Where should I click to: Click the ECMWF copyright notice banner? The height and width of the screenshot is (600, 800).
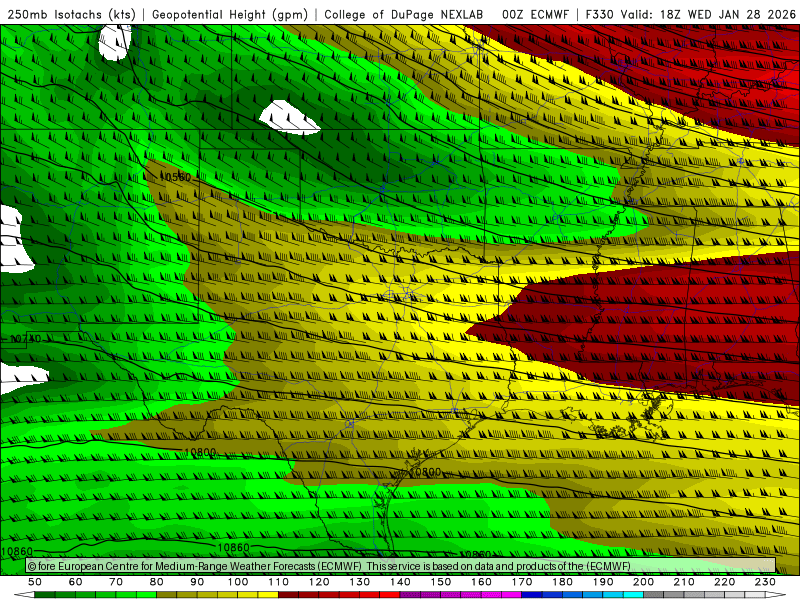(x=401, y=566)
